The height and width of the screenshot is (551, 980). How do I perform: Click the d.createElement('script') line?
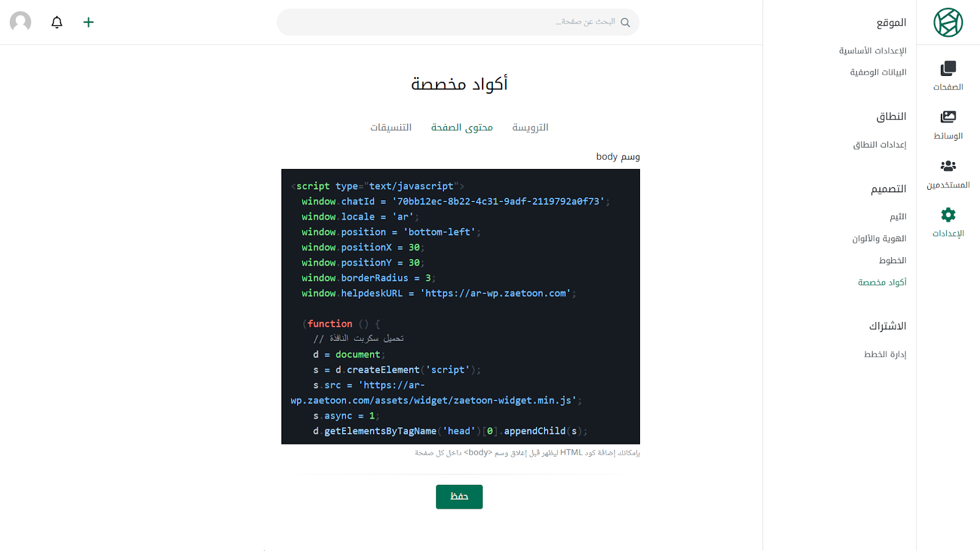[397, 370]
